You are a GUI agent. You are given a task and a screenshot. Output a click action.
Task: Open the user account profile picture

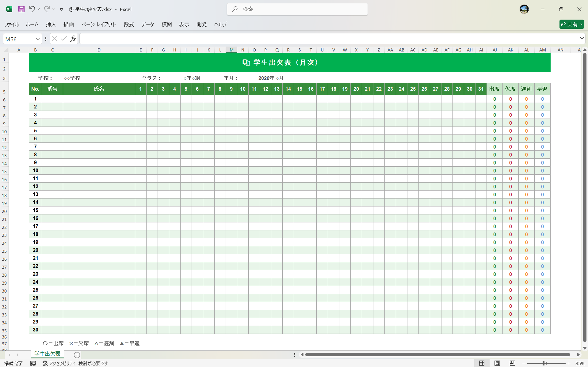point(524,9)
